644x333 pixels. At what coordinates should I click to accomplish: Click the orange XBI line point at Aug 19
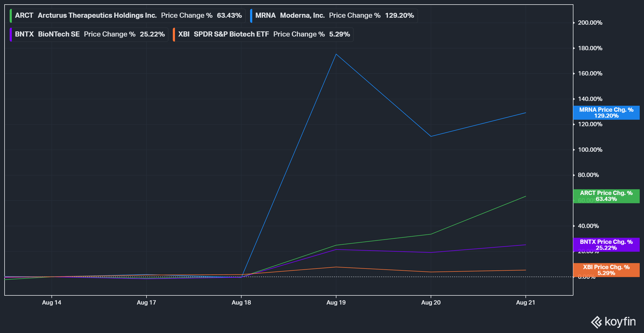336,267
